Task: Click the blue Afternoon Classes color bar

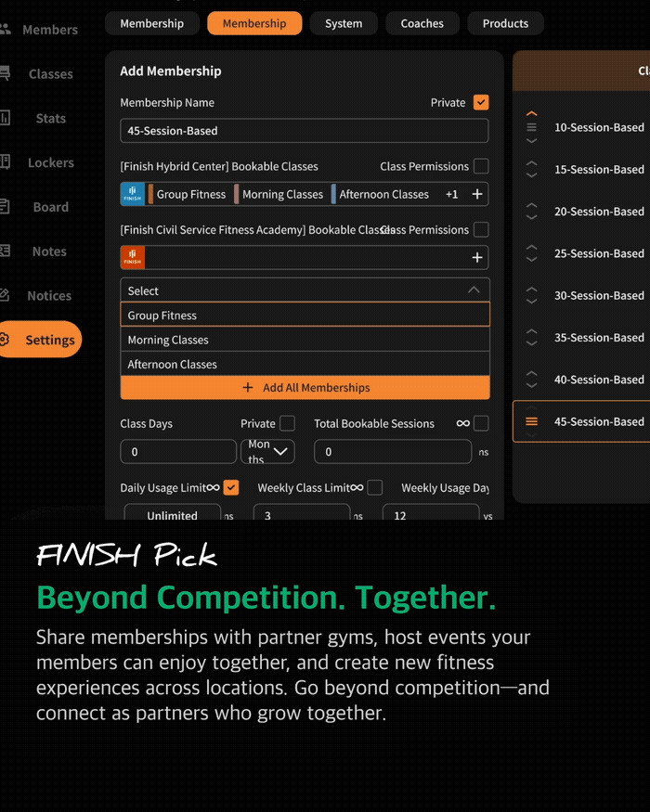Action: click(x=333, y=194)
